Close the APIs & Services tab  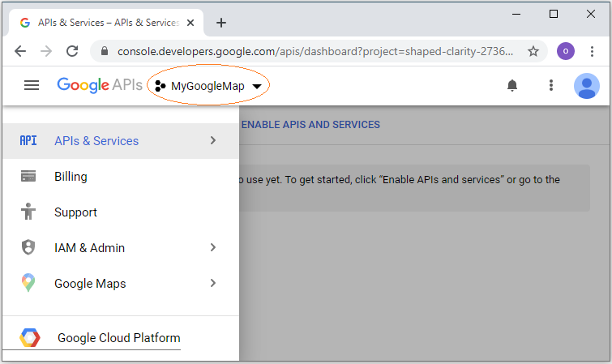(190, 23)
